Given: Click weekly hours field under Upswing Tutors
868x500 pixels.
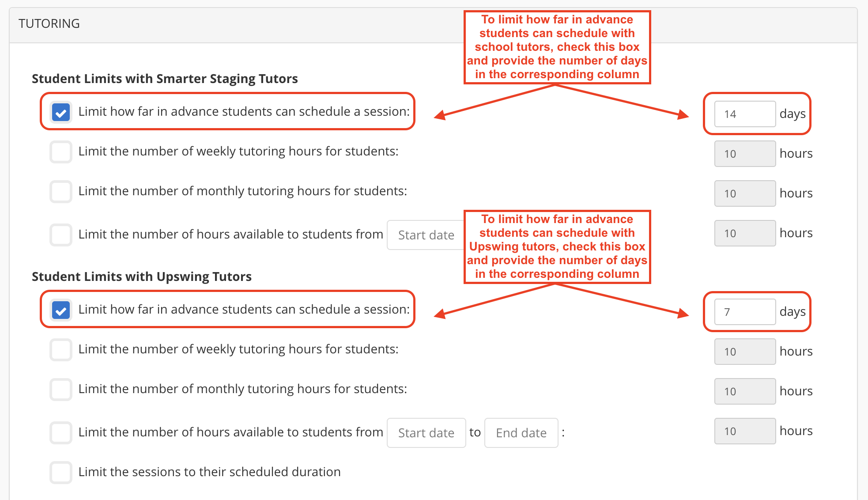Looking at the screenshot, I should (745, 352).
